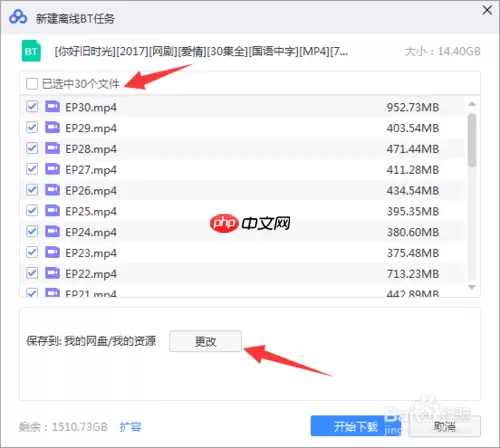Click the 380.60MB size value
Screen dimensions: 500x448
pyautogui.click(x=413, y=232)
